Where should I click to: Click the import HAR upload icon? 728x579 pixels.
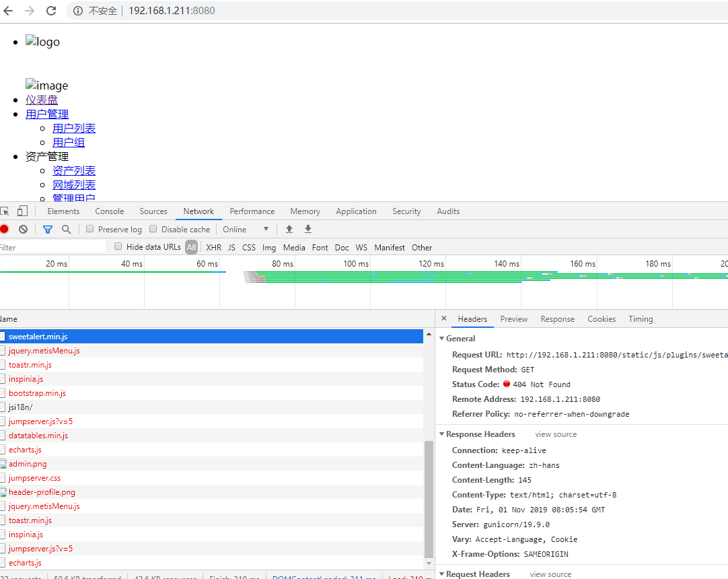[x=289, y=229]
